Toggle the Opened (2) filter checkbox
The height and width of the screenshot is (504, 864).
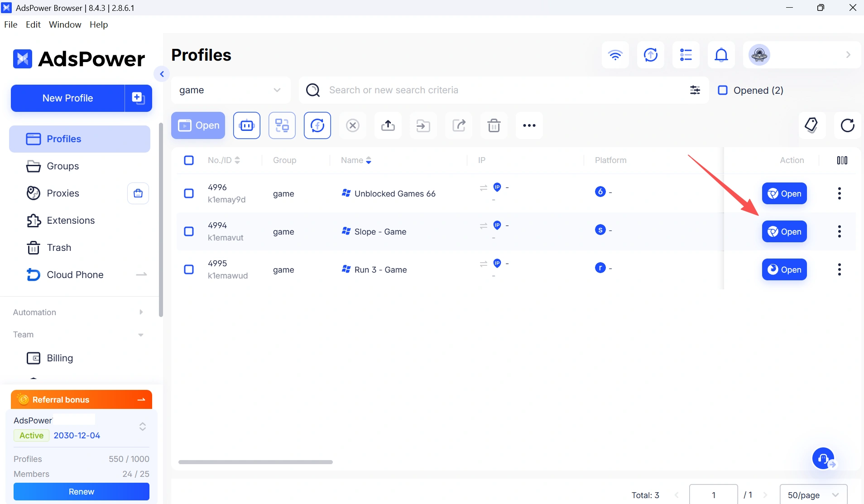click(x=723, y=90)
